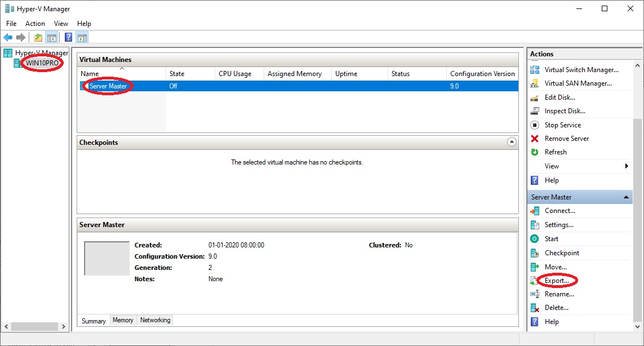Expand the View submenu arrow in Actions
Image resolution: width=644 pixels, height=346 pixels.
coord(627,166)
